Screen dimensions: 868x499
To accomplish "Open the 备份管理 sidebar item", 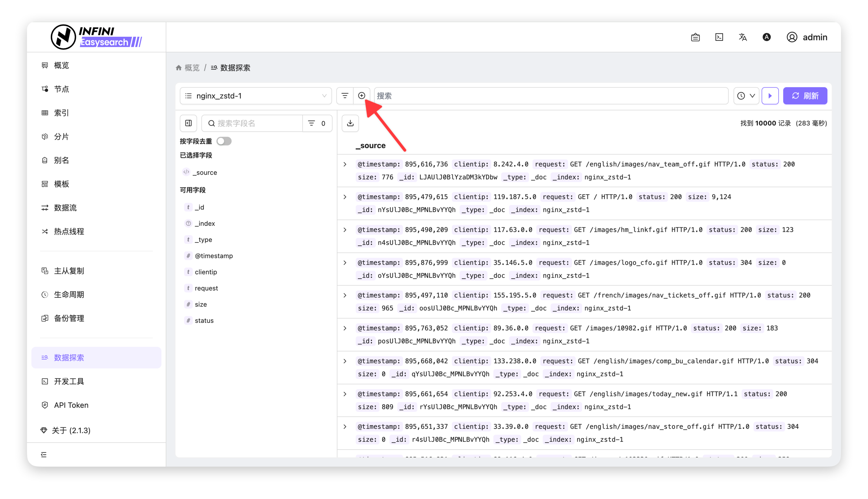I will pyautogui.click(x=69, y=318).
